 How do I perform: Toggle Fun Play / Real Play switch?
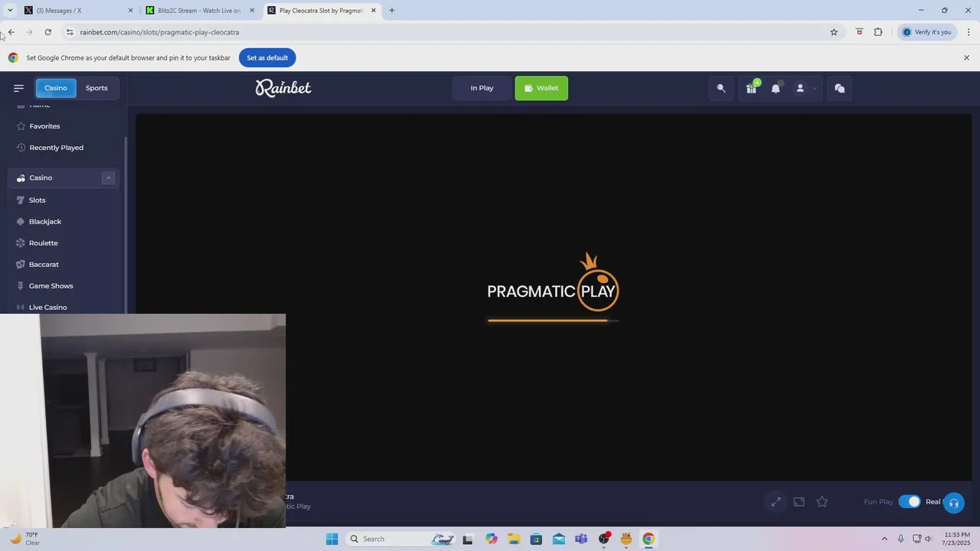click(910, 502)
